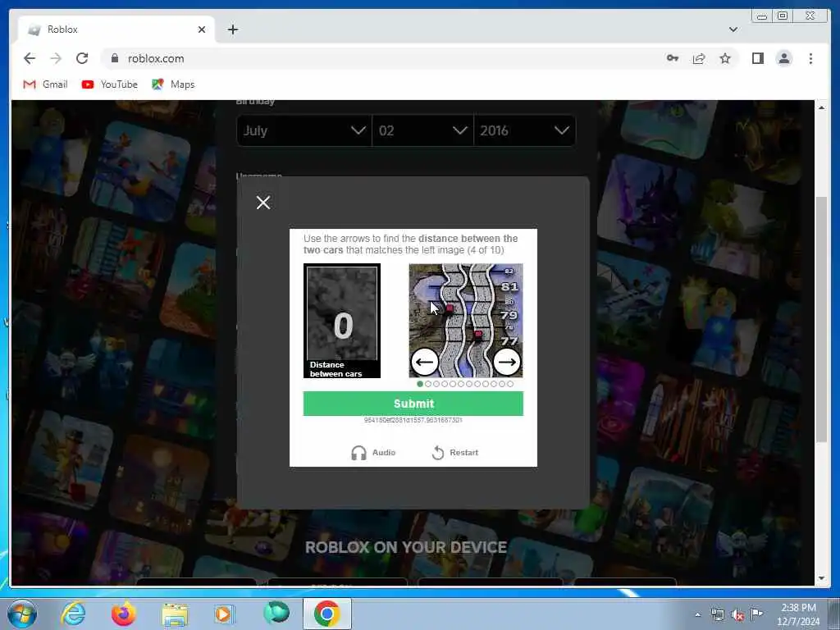The image size is (840, 630).
Task: Open the birthday month dropdown showing July
Action: (x=304, y=130)
